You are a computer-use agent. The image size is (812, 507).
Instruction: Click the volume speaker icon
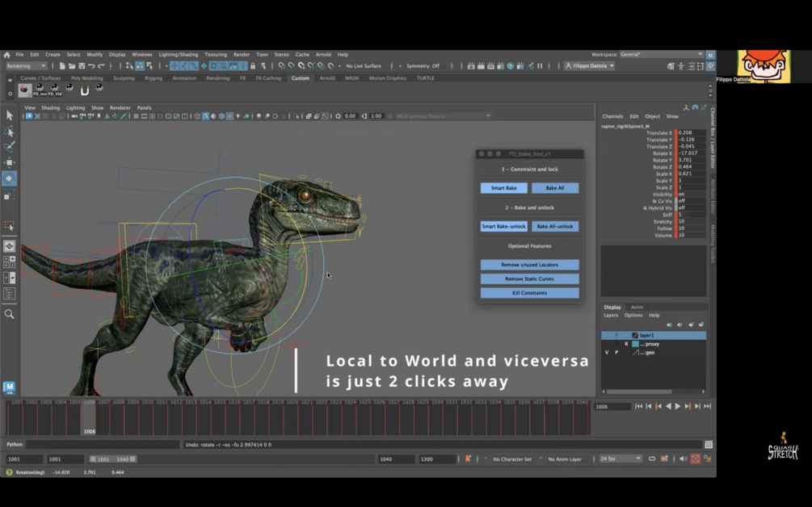click(683, 459)
